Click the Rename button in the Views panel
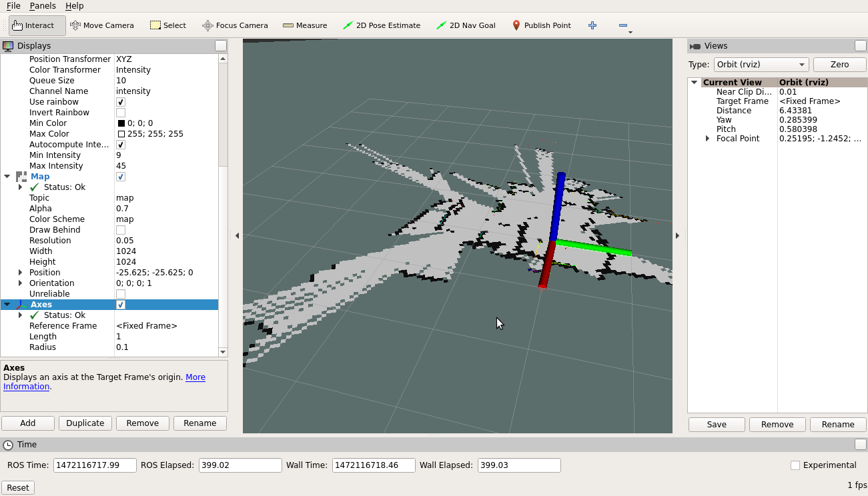The image size is (868, 496). [x=838, y=425]
